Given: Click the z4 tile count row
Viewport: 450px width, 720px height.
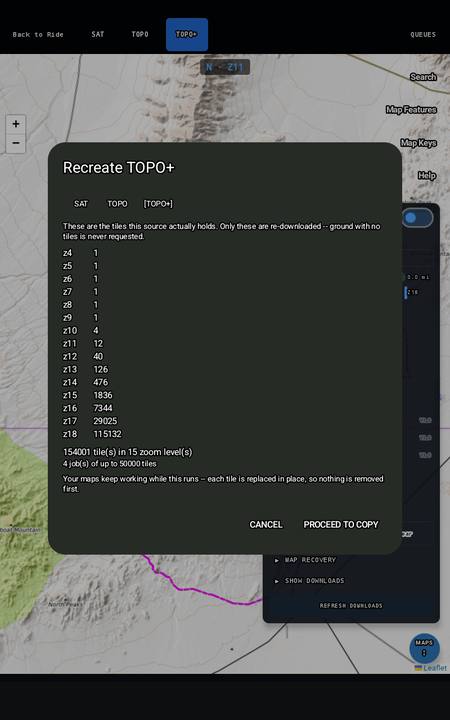Looking at the screenshot, I should [81, 253].
